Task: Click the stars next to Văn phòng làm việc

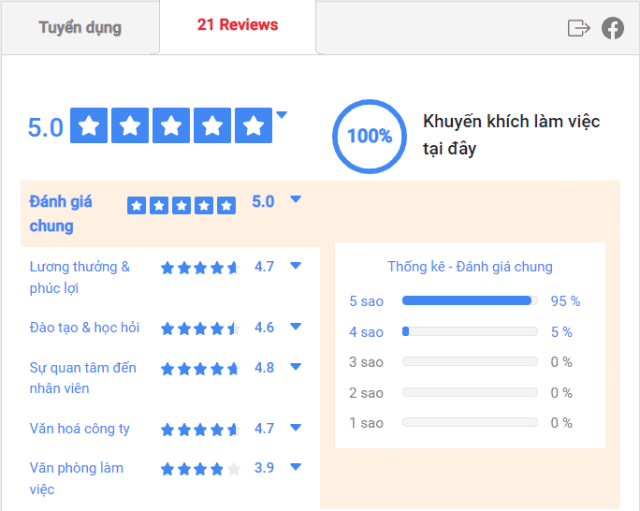Action: 200,469
